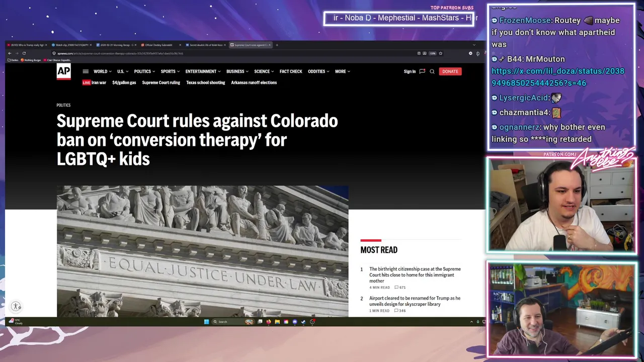Open the weather widget on taskbar
Image resolution: width=644 pixels, height=362 pixels.
16,321
